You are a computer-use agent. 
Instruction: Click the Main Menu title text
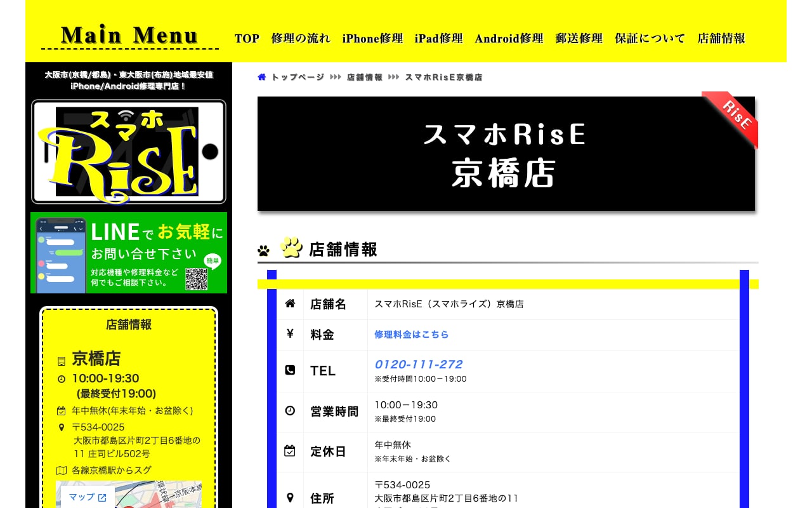pyautogui.click(x=130, y=35)
